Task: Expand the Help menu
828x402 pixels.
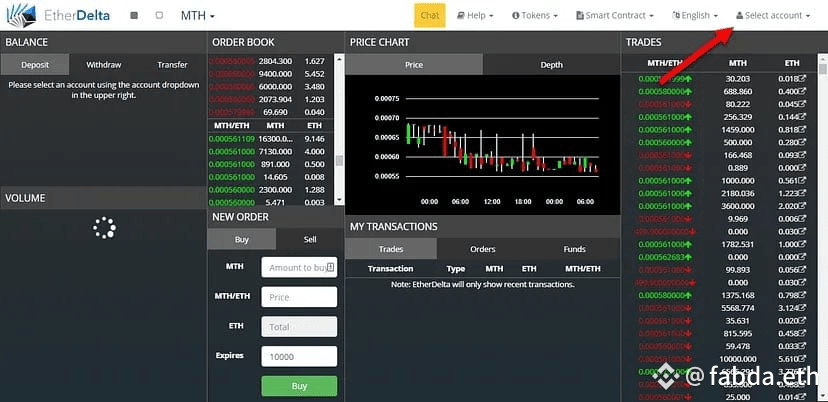Action: (x=475, y=16)
